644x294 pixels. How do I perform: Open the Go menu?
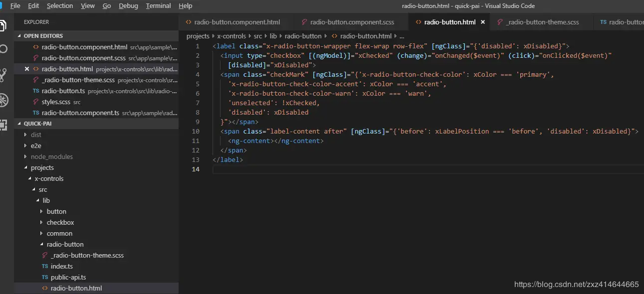pyautogui.click(x=107, y=6)
